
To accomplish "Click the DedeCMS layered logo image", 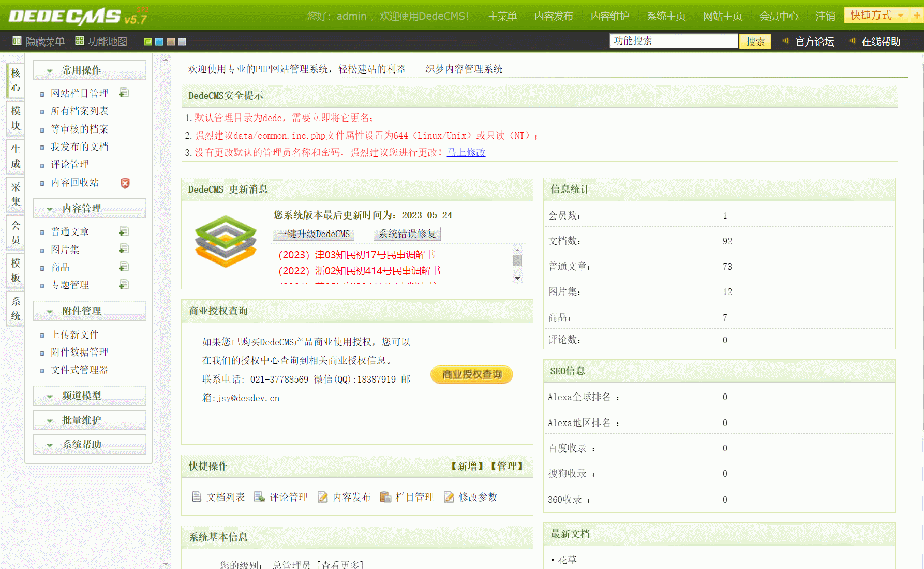I will 226,241.
